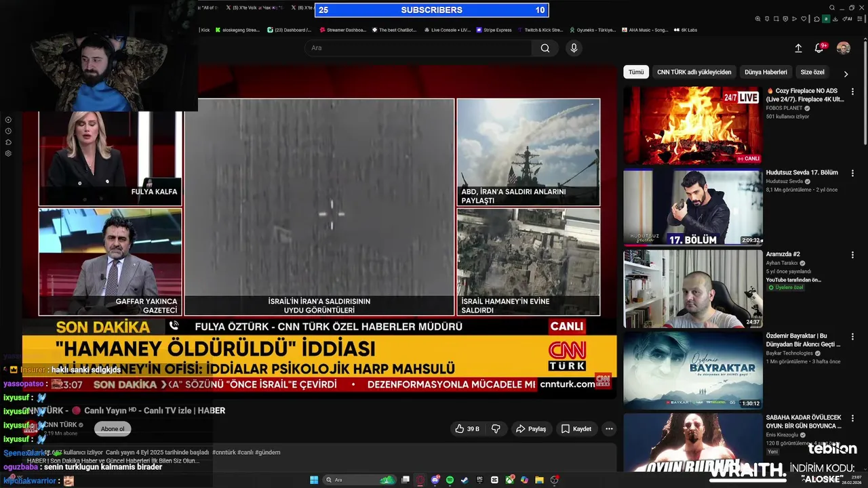Open the Live Console bookmark

point(447,30)
